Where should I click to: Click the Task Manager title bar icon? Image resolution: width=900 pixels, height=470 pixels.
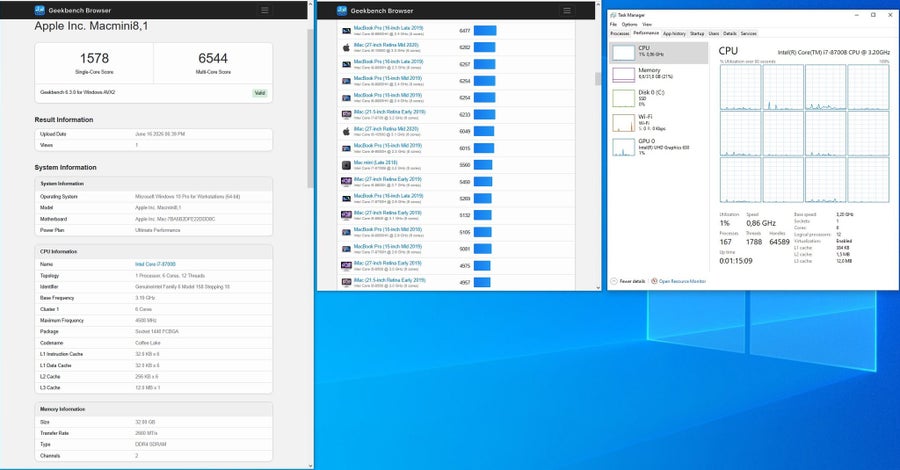coord(613,15)
